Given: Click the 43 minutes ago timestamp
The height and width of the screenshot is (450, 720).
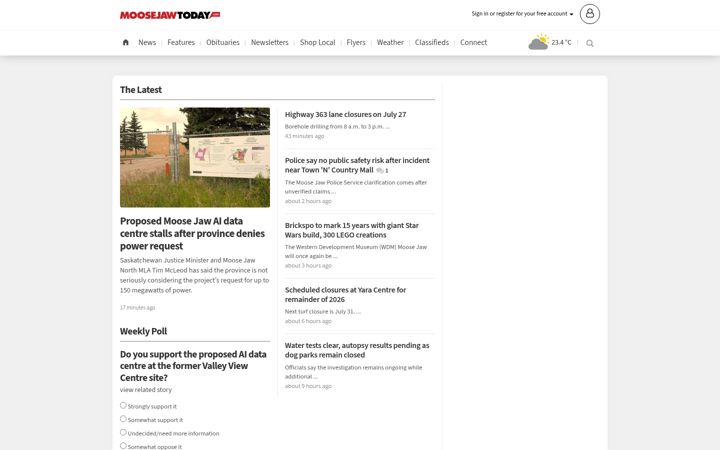Looking at the screenshot, I should tap(304, 136).
